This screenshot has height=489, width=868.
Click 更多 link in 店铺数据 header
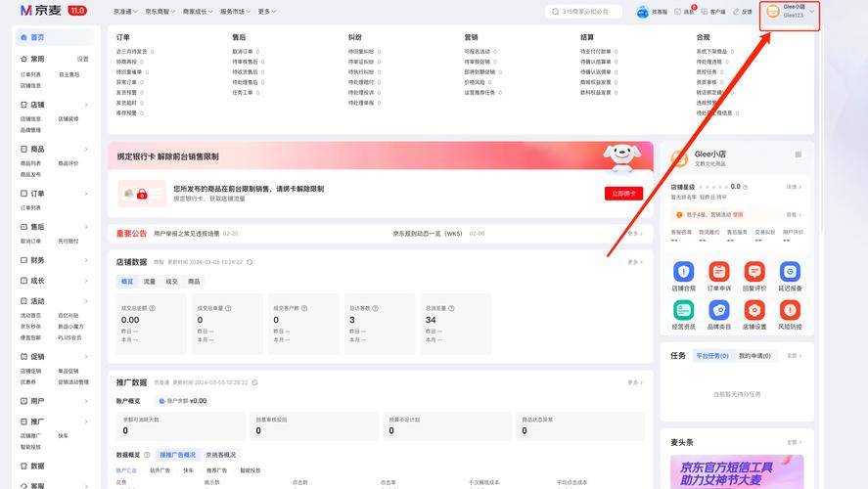coord(635,262)
